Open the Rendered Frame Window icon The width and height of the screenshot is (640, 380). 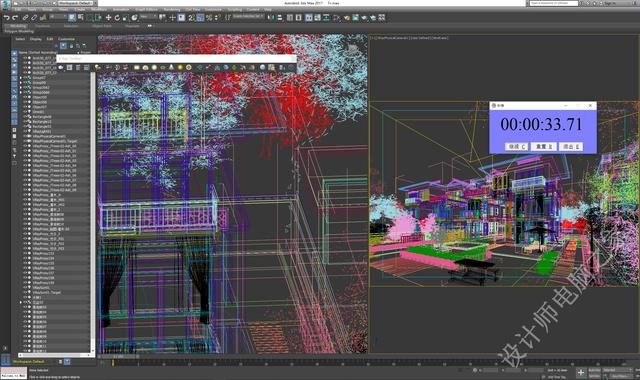(356, 18)
